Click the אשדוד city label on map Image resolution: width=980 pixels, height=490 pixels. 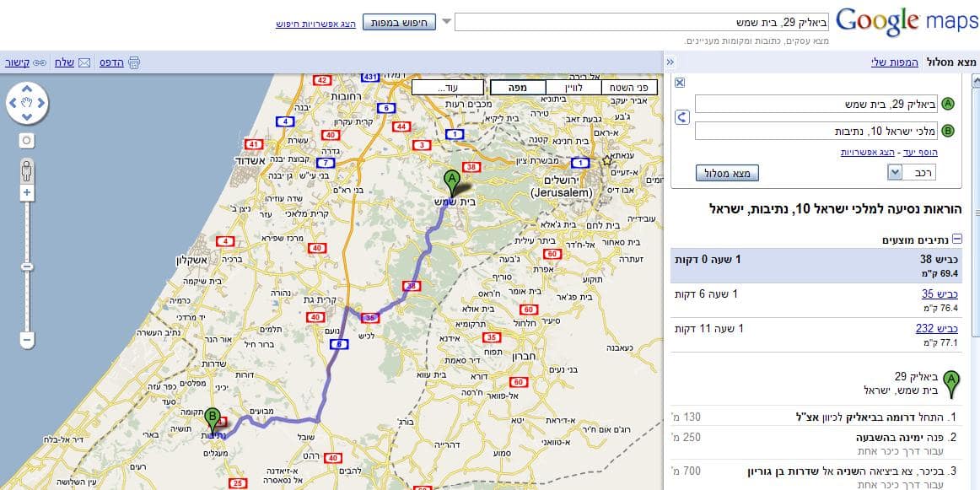pyautogui.click(x=250, y=160)
